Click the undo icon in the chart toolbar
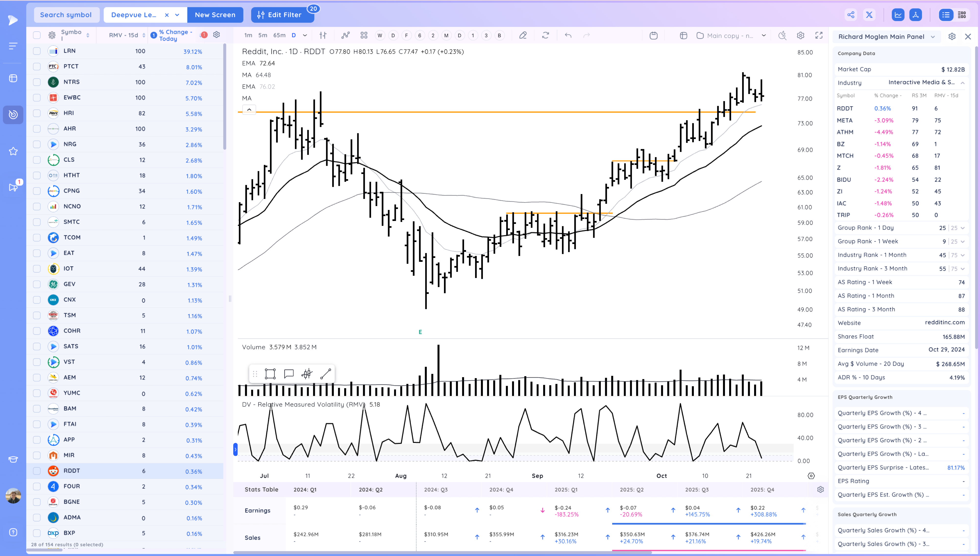 click(568, 35)
